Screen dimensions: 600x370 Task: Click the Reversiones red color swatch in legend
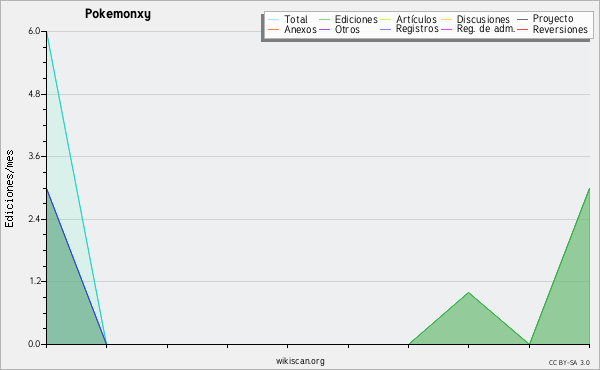(x=522, y=29)
